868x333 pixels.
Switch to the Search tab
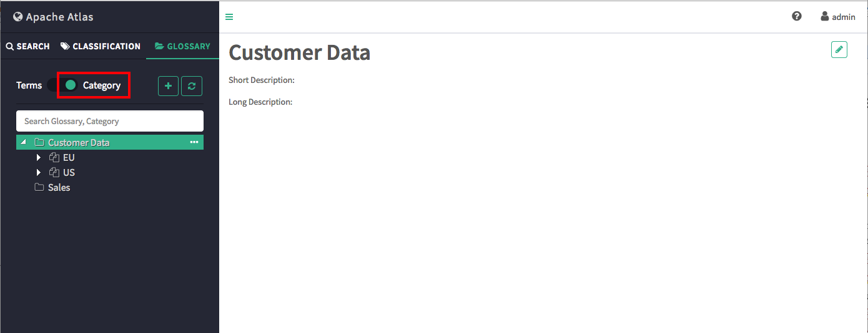28,46
